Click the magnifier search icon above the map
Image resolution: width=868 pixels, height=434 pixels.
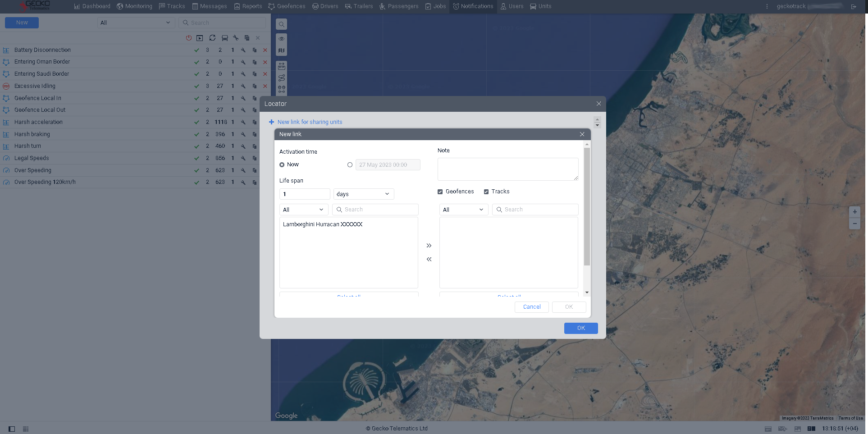point(281,24)
